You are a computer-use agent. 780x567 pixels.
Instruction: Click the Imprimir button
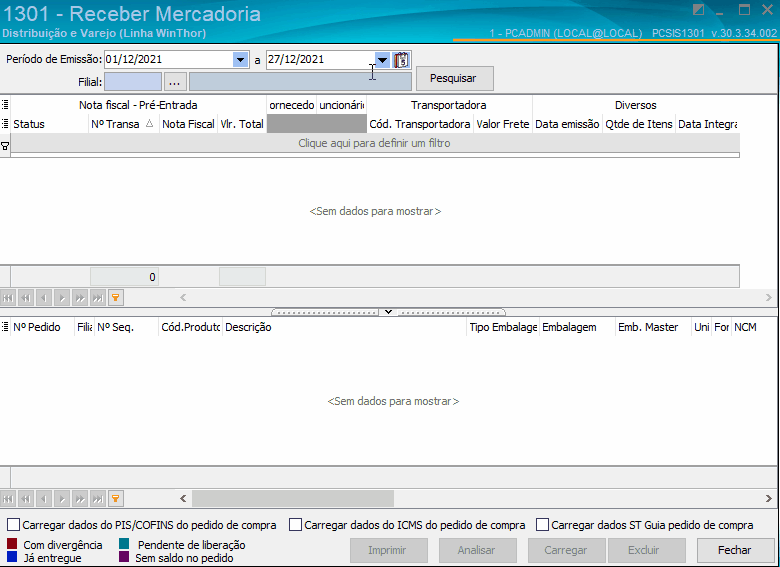point(389,550)
